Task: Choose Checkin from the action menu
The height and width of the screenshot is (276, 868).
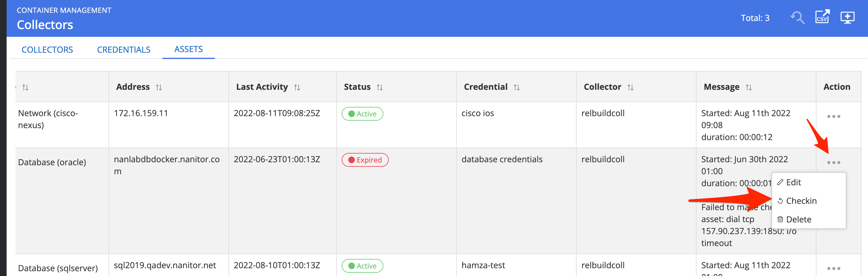Action: pyautogui.click(x=801, y=201)
